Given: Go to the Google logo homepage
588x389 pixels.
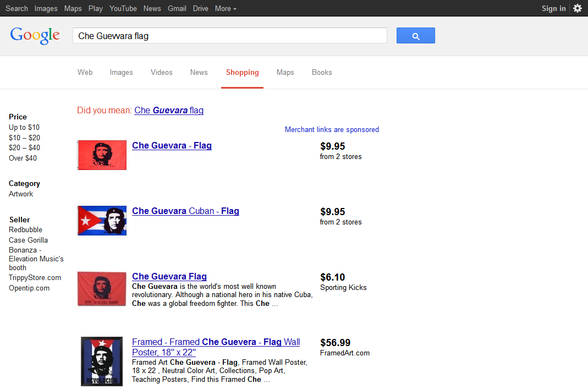Looking at the screenshot, I should pos(35,36).
